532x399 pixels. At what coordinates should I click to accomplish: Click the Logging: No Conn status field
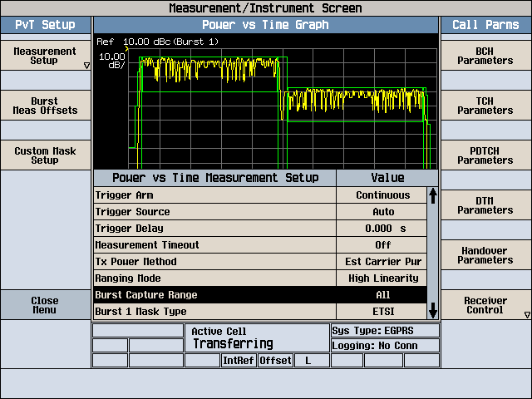tap(385, 346)
